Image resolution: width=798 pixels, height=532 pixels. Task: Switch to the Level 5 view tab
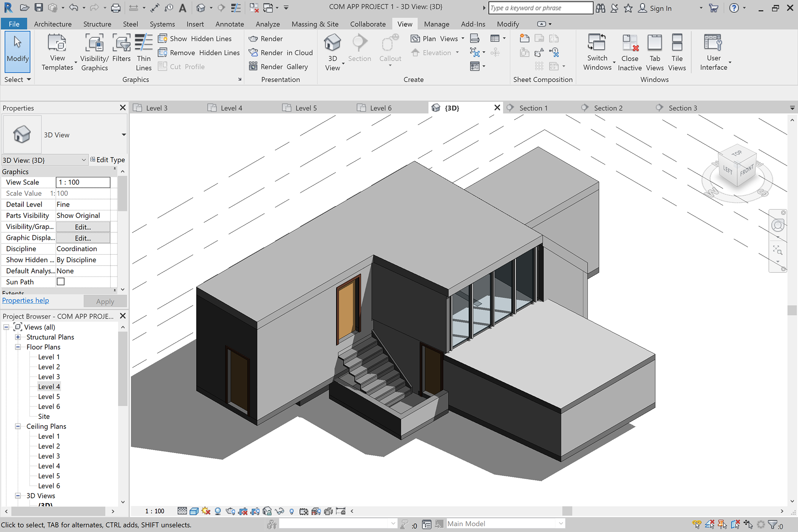(306, 108)
